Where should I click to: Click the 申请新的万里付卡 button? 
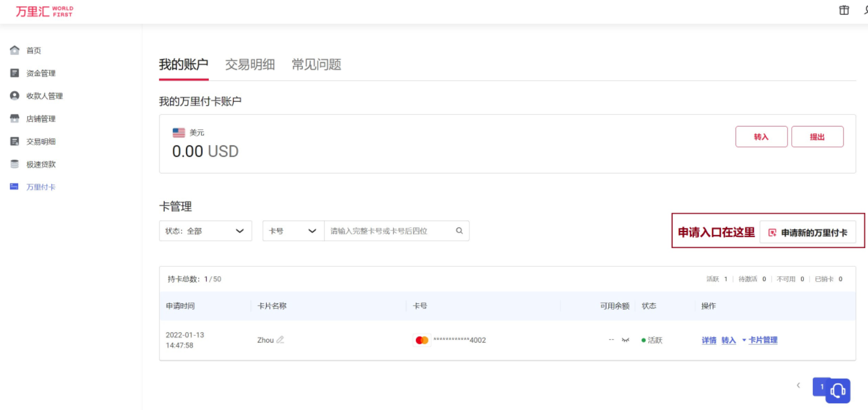click(x=808, y=232)
